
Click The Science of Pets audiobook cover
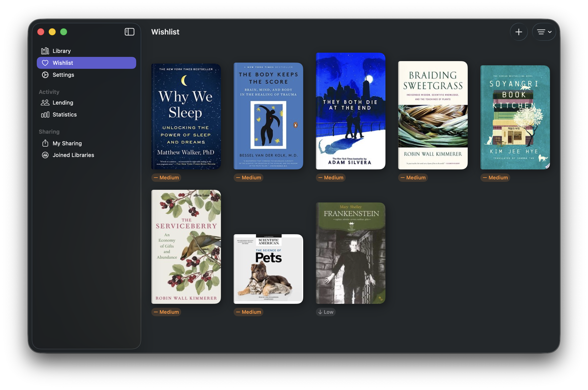[x=268, y=269]
